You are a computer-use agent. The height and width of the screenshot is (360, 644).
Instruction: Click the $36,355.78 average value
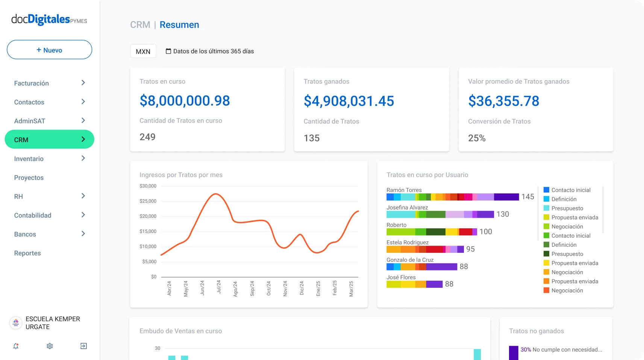[x=504, y=101]
